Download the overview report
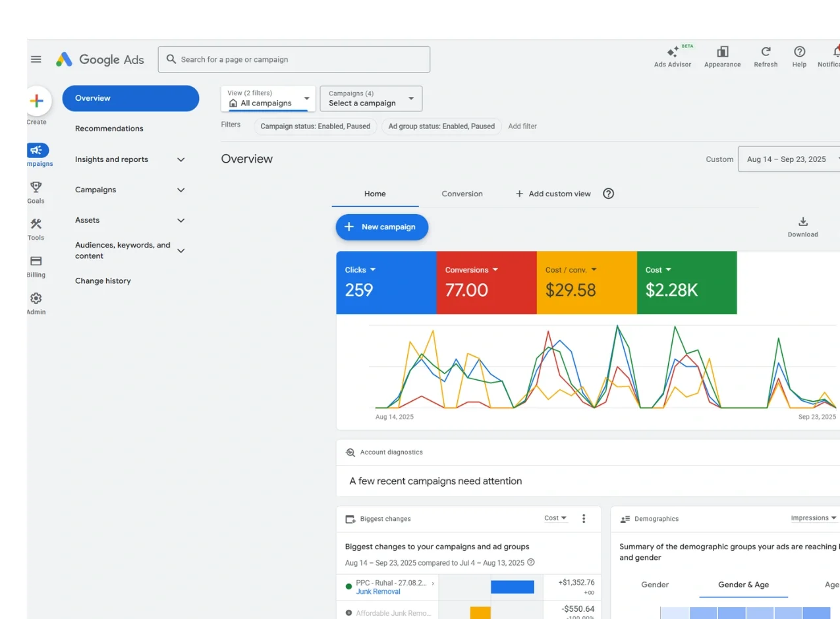Viewport: 840px width, 619px height. [x=802, y=222]
